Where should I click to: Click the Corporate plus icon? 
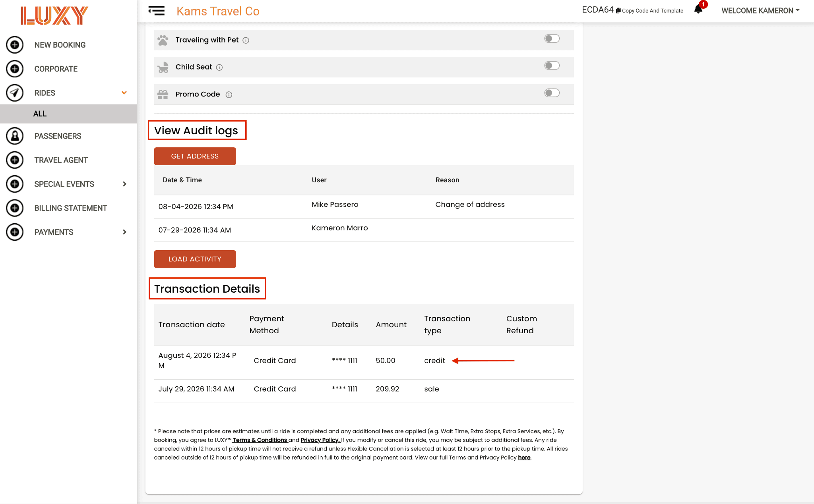pyautogui.click(x=15, y=69)
